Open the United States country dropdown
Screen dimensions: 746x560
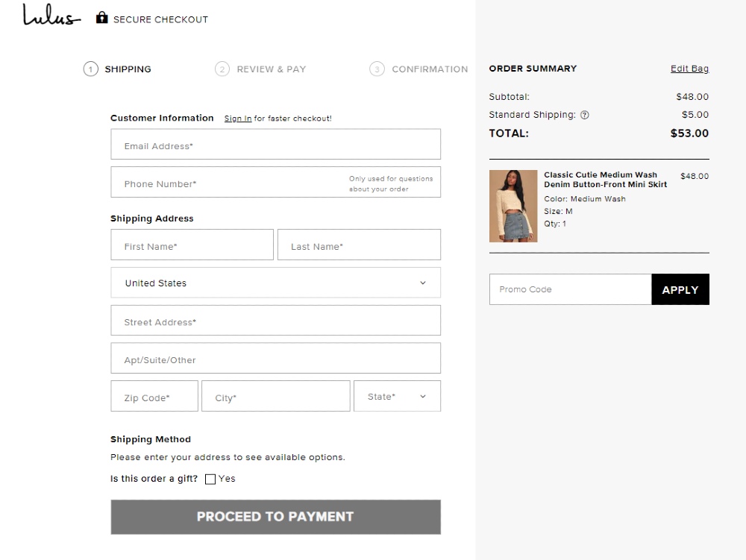tap(275, 283)
